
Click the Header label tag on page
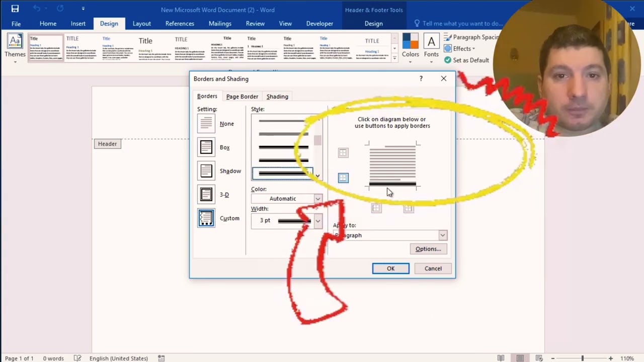point(107,144)
